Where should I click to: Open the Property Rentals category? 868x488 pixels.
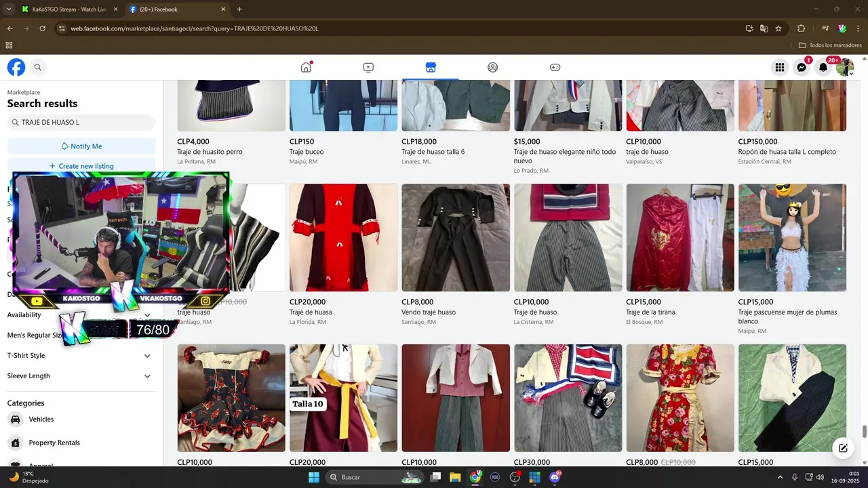81,443
